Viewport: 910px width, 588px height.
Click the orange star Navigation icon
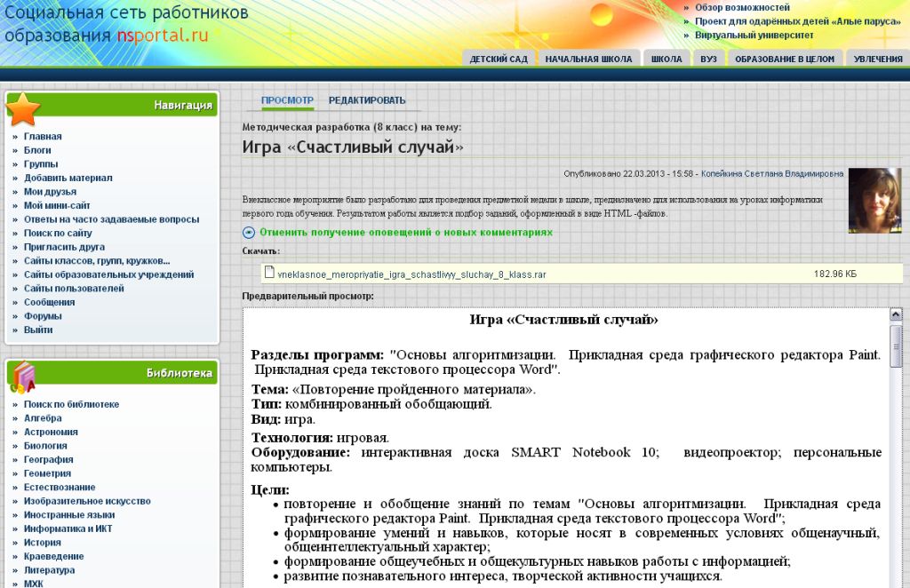pyautogui.click(x=24, y=108)
